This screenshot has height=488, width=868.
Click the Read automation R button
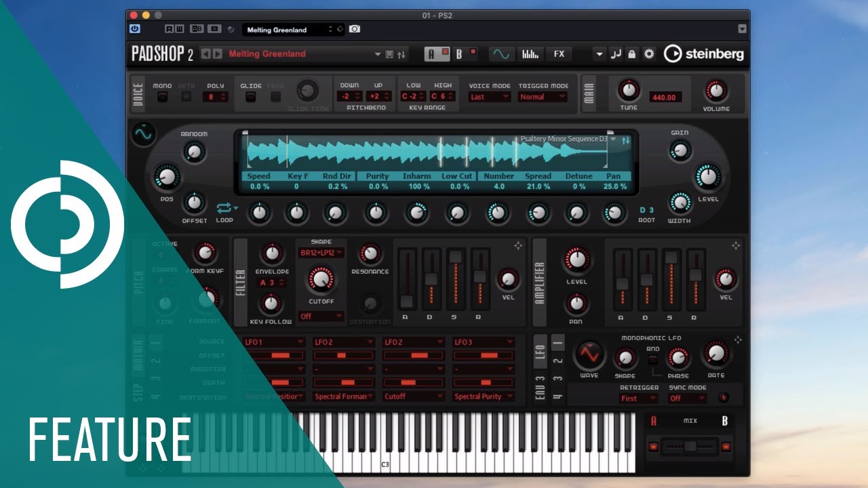click(170, 29)
